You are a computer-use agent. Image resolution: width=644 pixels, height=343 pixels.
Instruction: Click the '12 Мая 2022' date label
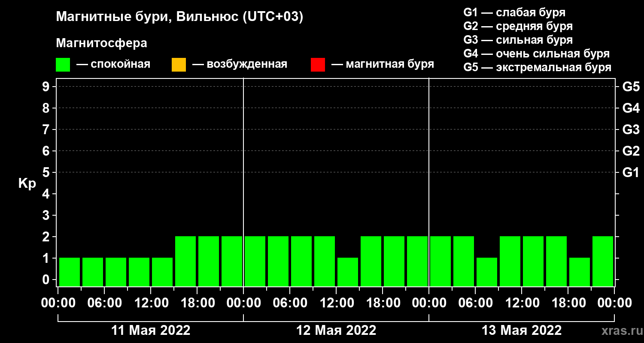[x=336, y=330]
